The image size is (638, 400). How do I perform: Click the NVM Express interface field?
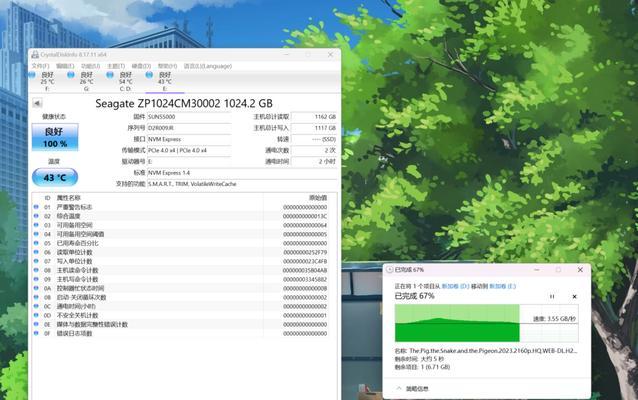point(189,139)
